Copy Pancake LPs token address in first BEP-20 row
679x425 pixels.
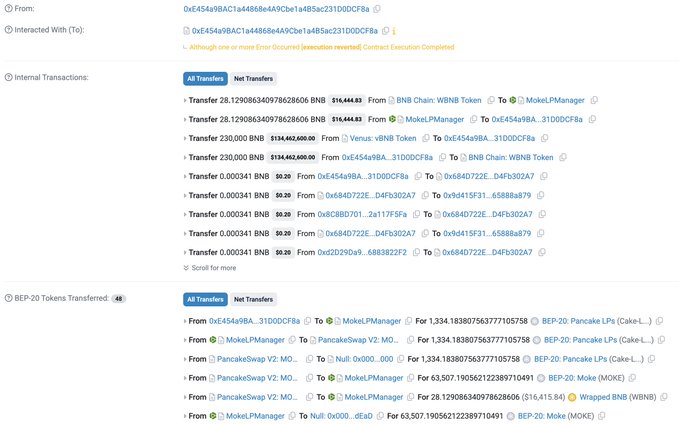(659, 321)
